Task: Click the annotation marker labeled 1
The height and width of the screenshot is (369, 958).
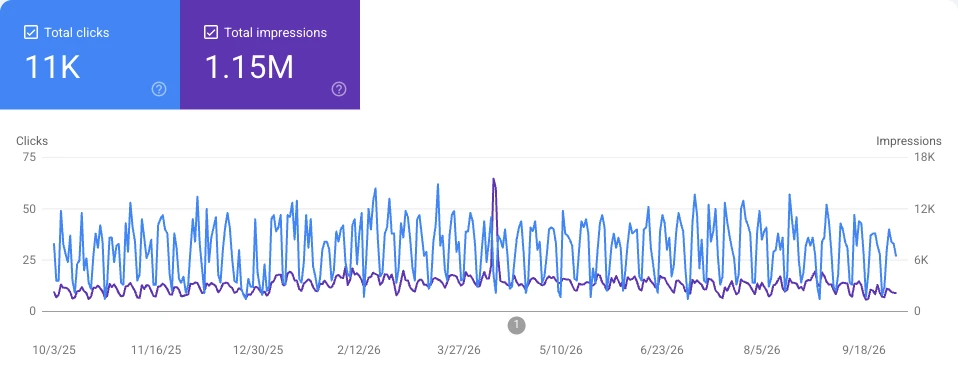Action: pos(516,325)
